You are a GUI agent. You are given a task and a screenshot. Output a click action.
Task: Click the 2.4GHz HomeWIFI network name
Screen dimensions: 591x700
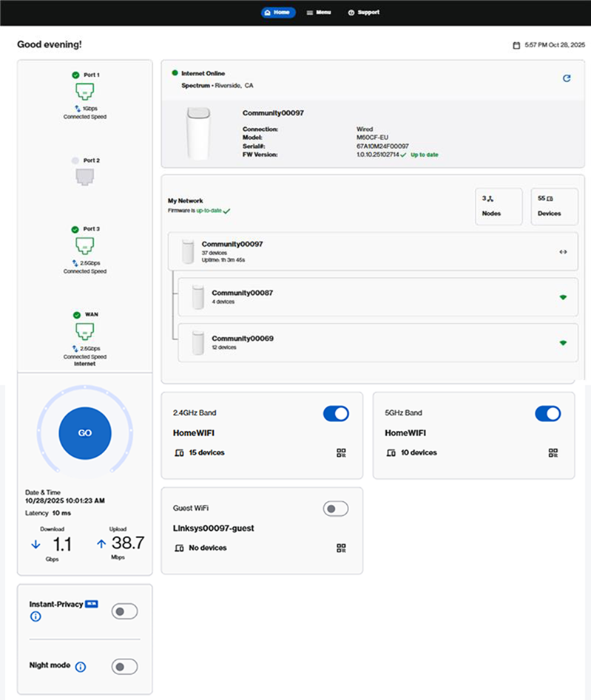[194, 433]
